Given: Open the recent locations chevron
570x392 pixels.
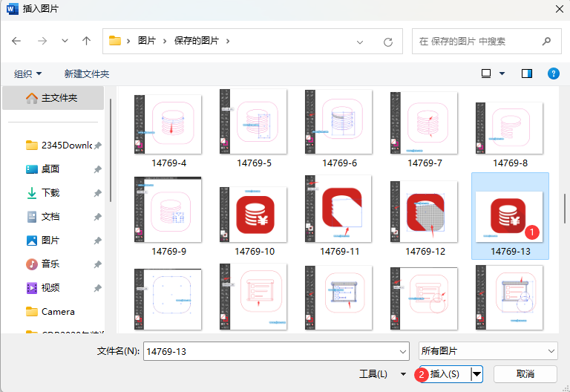Looking at the screenshot, I should (x=65, y=41).
